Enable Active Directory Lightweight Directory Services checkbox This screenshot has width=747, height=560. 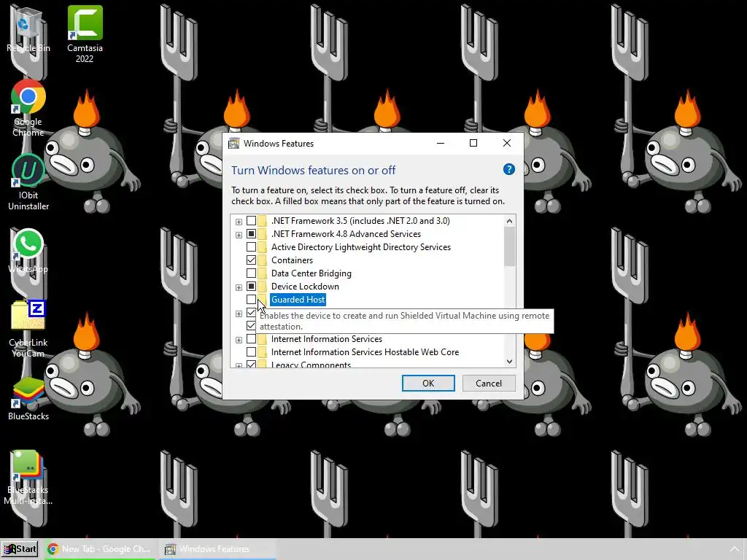[251, 247]
